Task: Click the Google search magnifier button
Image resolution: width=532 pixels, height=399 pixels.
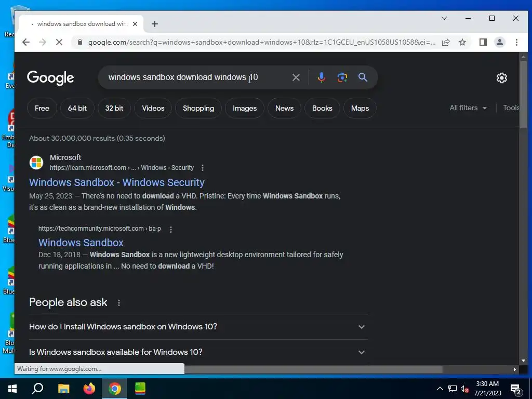Action: (x=363, y=77)
